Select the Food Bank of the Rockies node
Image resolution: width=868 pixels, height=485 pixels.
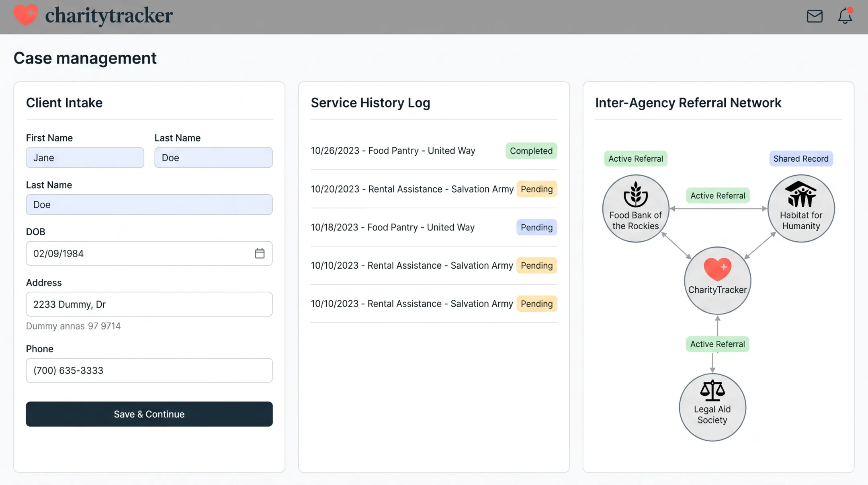click(x=635, y=208)
